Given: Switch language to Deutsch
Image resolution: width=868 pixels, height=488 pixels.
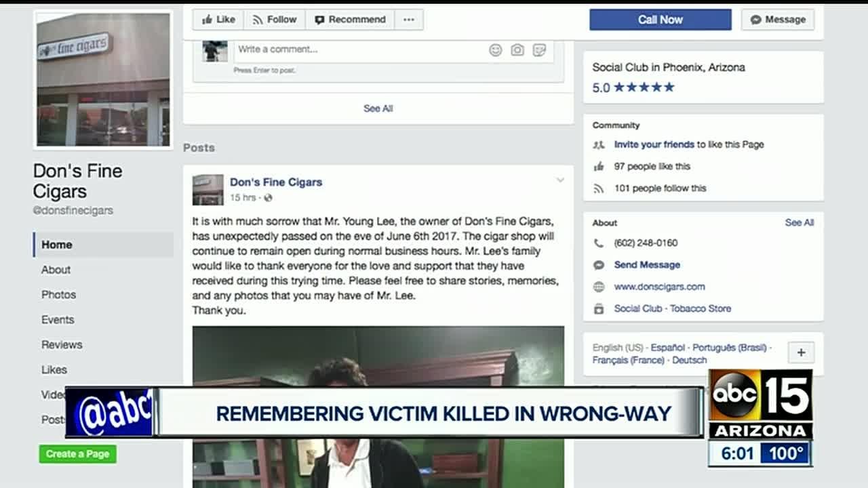Looking at the screenshot, I should point(690,361).
